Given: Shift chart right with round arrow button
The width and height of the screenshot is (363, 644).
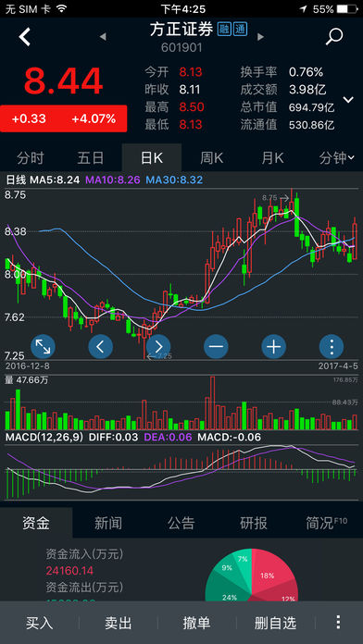Looking at the screenshot, I should tap(158, 347).
